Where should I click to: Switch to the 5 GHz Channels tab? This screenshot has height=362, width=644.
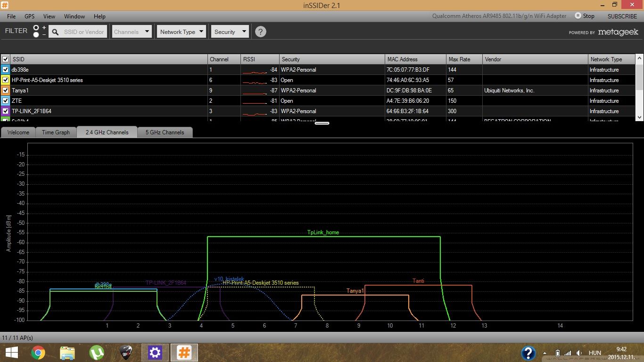(165, 132)
